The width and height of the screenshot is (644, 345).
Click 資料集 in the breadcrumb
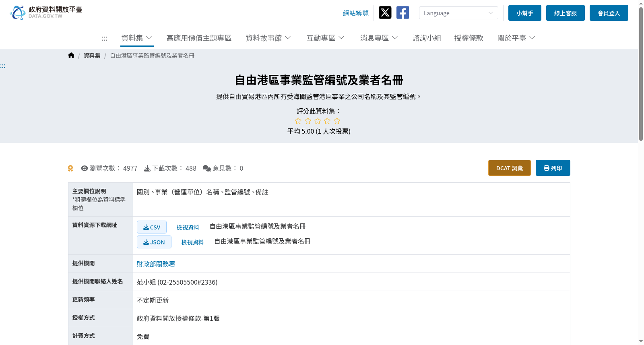pyautogui.click(x=92, y=56)
